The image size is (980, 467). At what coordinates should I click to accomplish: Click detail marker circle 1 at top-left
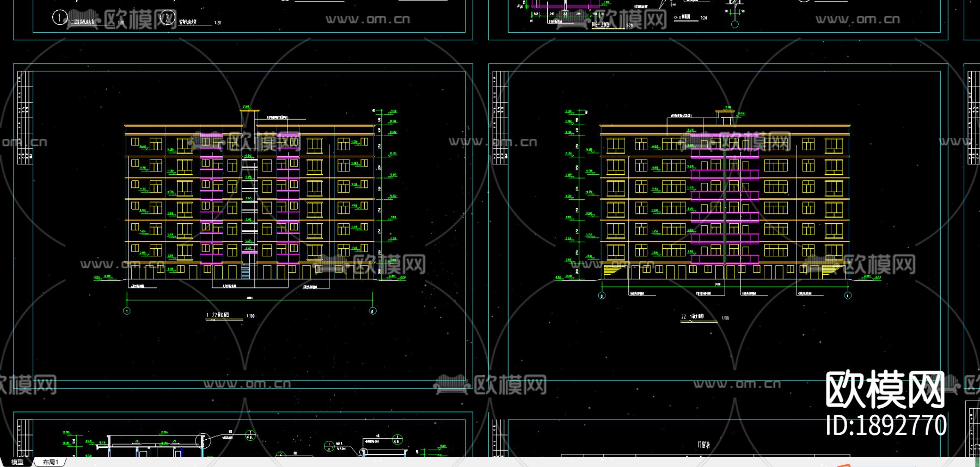[x=59, y=18]
